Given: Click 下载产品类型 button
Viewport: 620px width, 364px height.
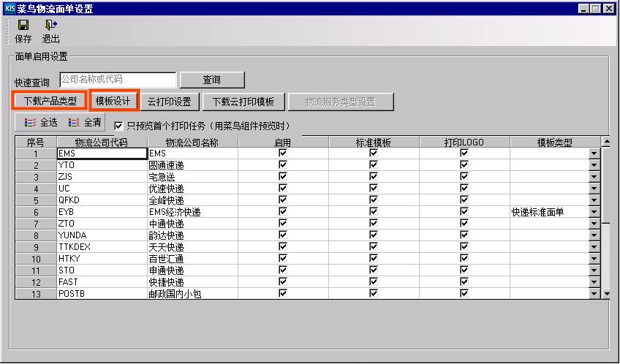Looking at the screenshot, I should pyautogui.click(x=50, y=101).
